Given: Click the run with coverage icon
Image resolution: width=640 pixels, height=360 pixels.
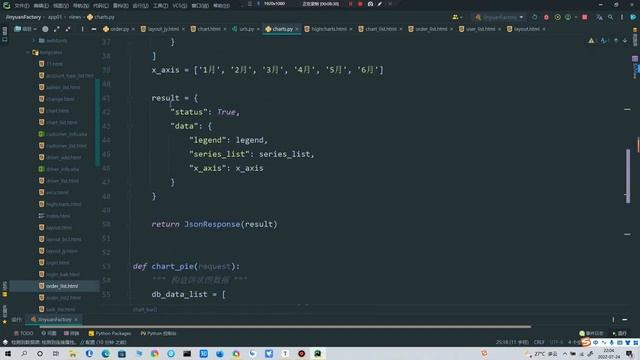Looking at the screenshot, I should click(557, 17).
